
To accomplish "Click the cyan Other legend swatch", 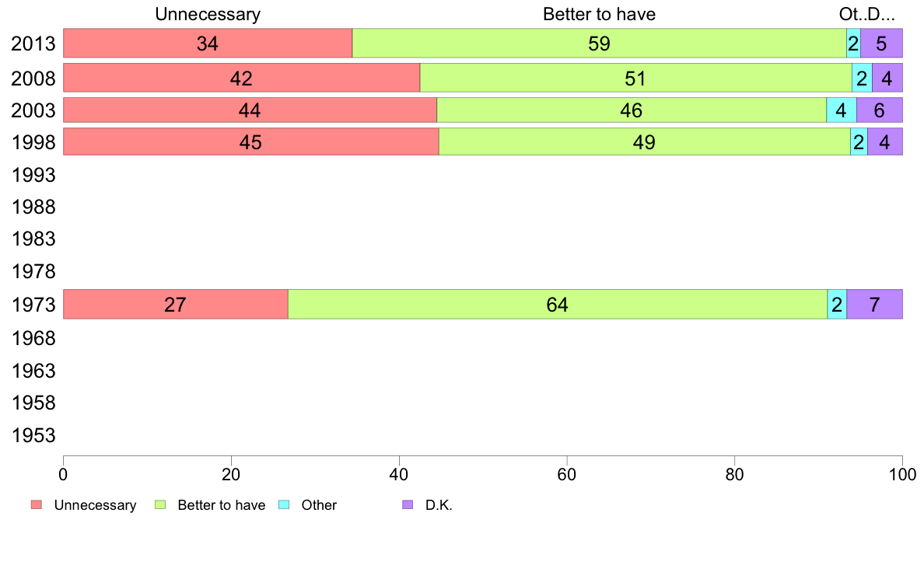I will pyautogui.click(x=284, y=505).
